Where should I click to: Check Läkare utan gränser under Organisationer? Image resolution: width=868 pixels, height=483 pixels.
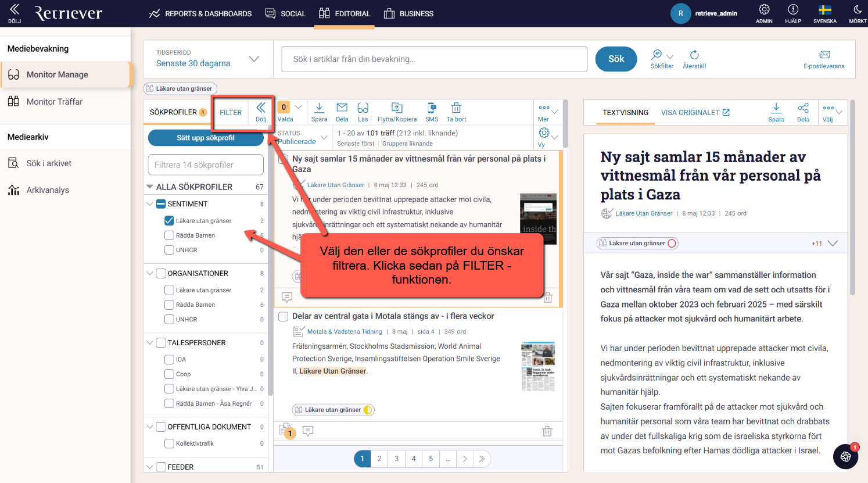(169, 290)
